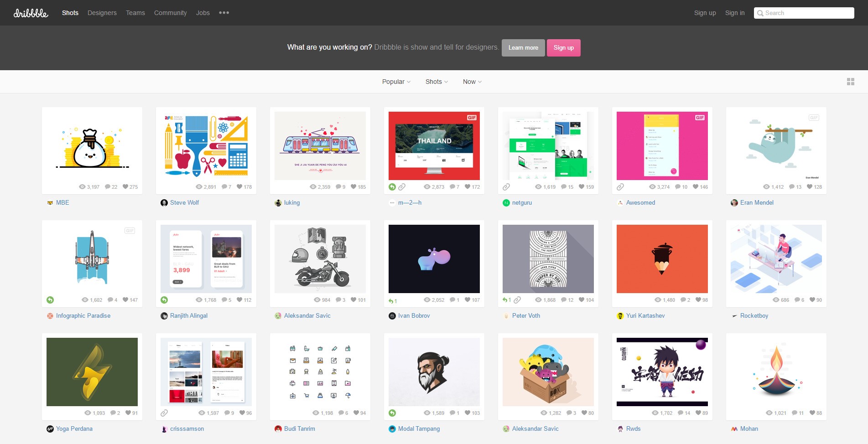Image resolution: width=868 pixels, height=444 pixels.
Task: Visit Eran Mendel's profile link
Action: (x=757, y=202)
